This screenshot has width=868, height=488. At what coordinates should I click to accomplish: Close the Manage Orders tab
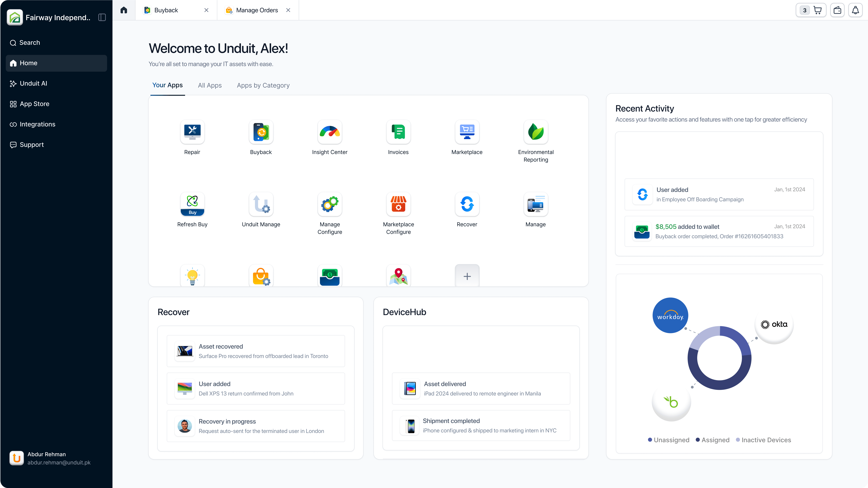(x=288, y=10)
